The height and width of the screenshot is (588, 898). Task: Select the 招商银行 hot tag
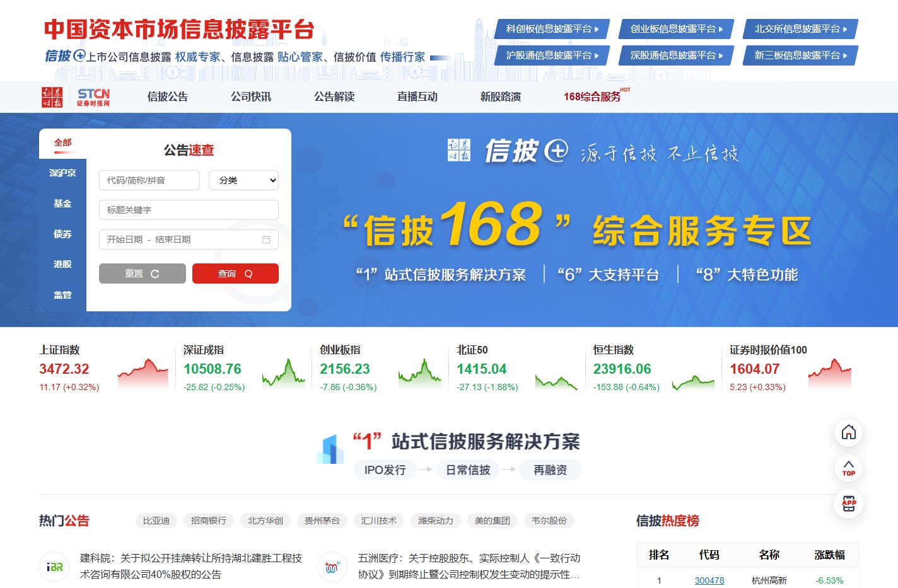point(209,521)
